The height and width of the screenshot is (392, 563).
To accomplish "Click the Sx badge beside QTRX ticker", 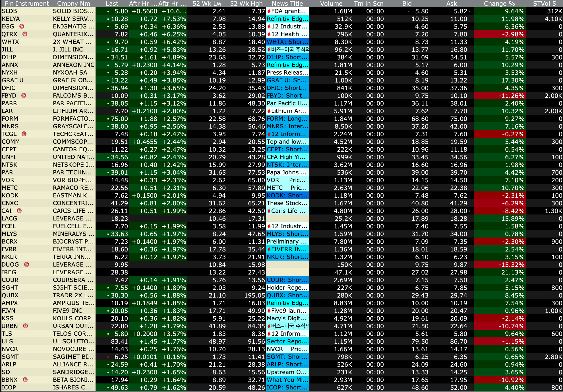I will click(x=25, y=34).
